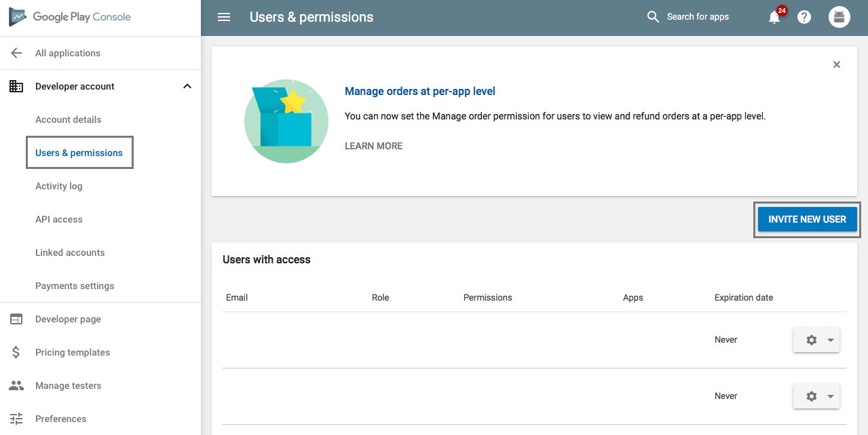Click the Pricing templates dollar icon
This screenshot has width=868, height=435.
click(x=16, y=352)
